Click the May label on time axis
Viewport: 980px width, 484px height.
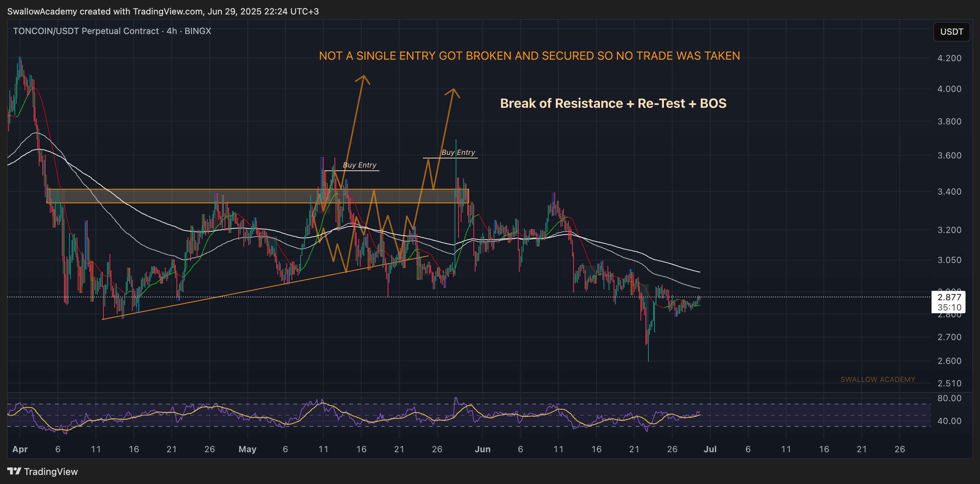click(x=247, y=449)
